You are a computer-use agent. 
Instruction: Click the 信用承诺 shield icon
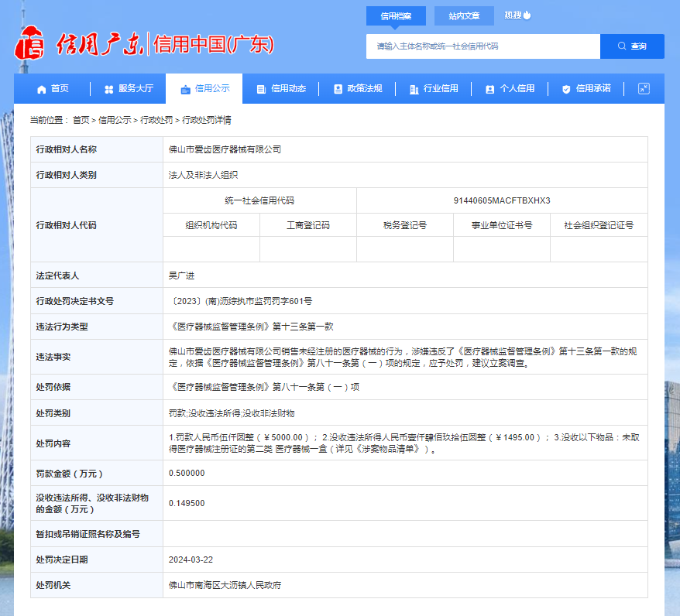pyautogui.click(x=566, y=89)
